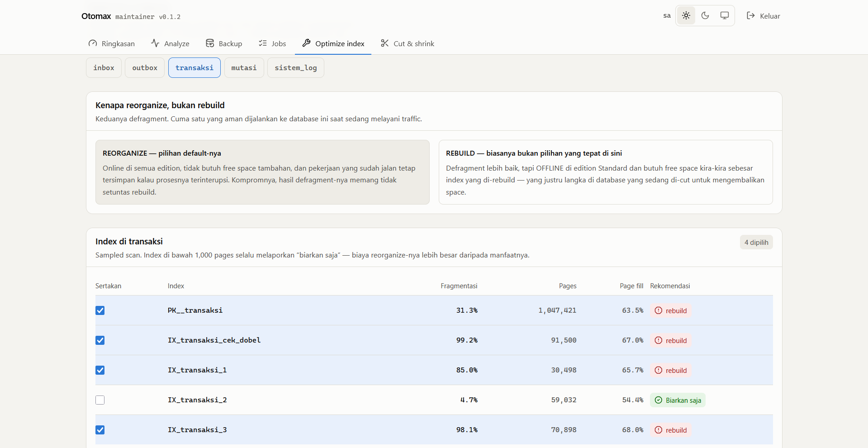
Task: Switch to light theme sun icon
Action: pos(686,16)
